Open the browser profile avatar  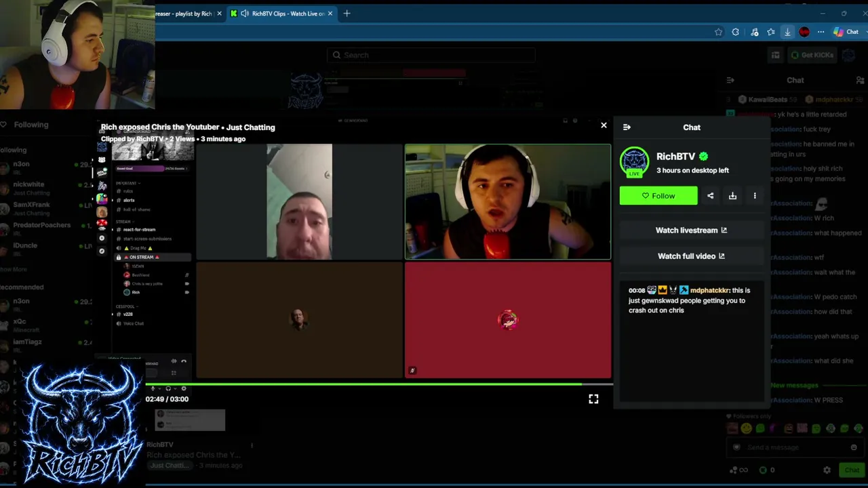click(x=804, y=32)
